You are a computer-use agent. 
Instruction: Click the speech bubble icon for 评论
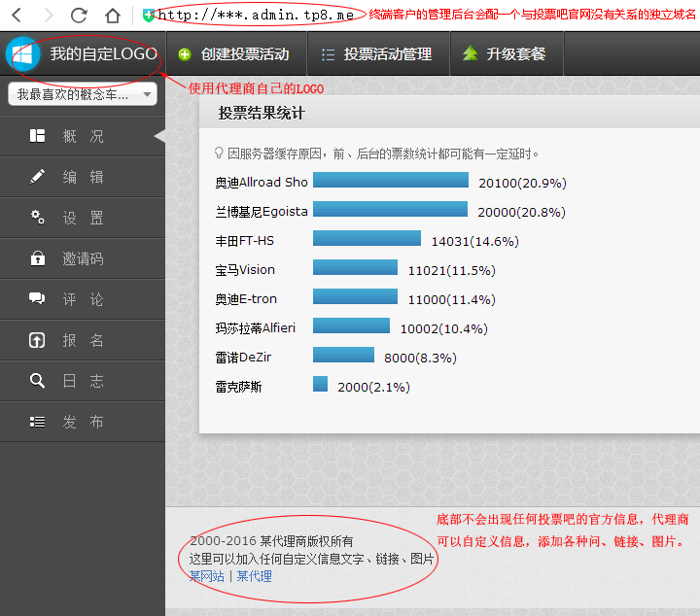click(38, 299)
